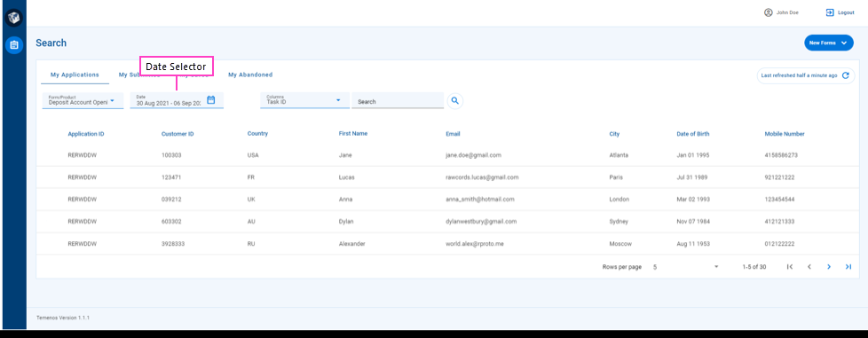
Task: Switch to My Applications tab
Action: (75, 75)
